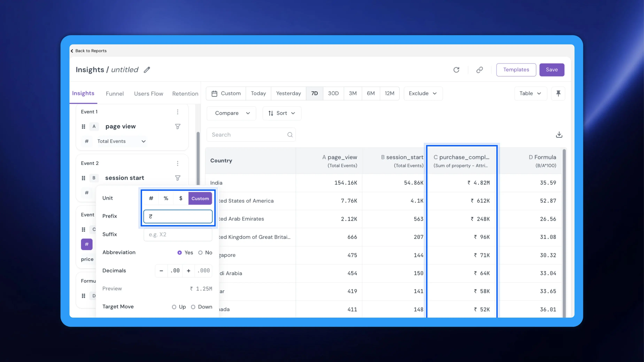Set Target Move to Down
The height and width of the screenshot is (362, 644).
click(193, 307)
